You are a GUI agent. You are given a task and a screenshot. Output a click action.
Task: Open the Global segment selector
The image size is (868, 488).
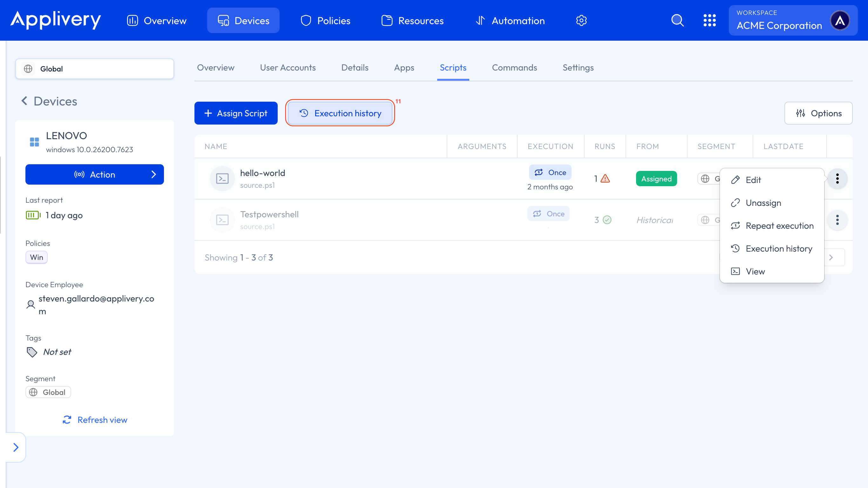click(94, 69)
